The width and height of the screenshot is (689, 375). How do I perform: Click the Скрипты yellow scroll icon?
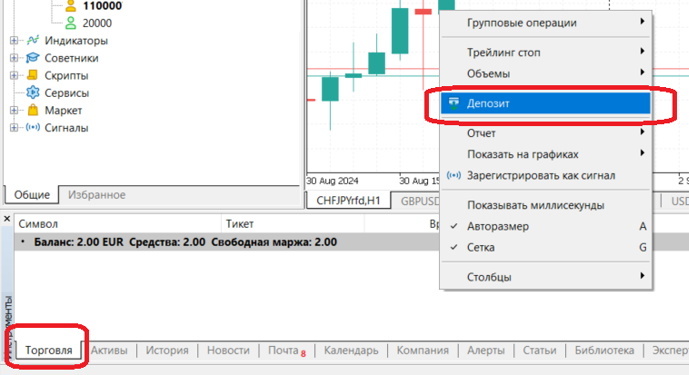tap(33, 75)
